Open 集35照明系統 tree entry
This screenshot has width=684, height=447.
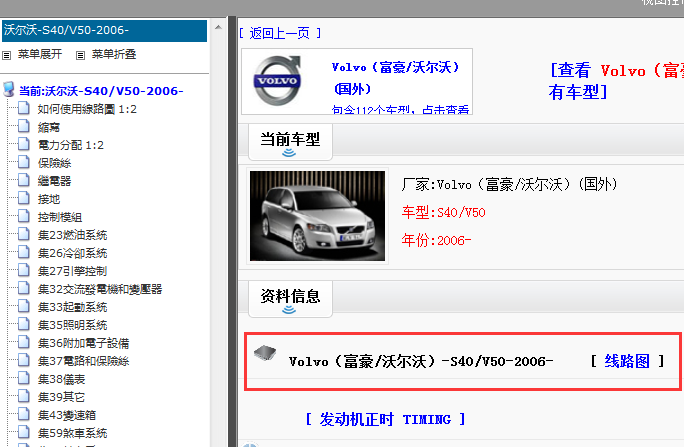[x=72, y=325]
